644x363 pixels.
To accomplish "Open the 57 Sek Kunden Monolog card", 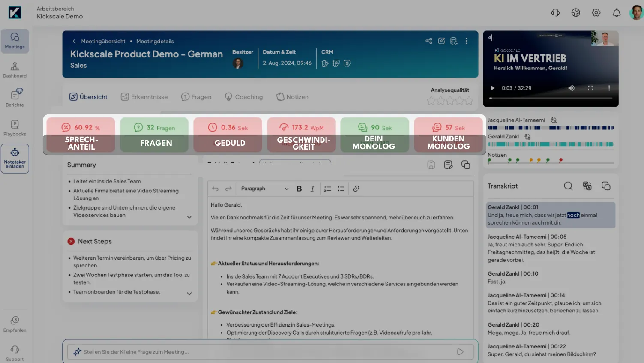I will (x=449, y=135).
